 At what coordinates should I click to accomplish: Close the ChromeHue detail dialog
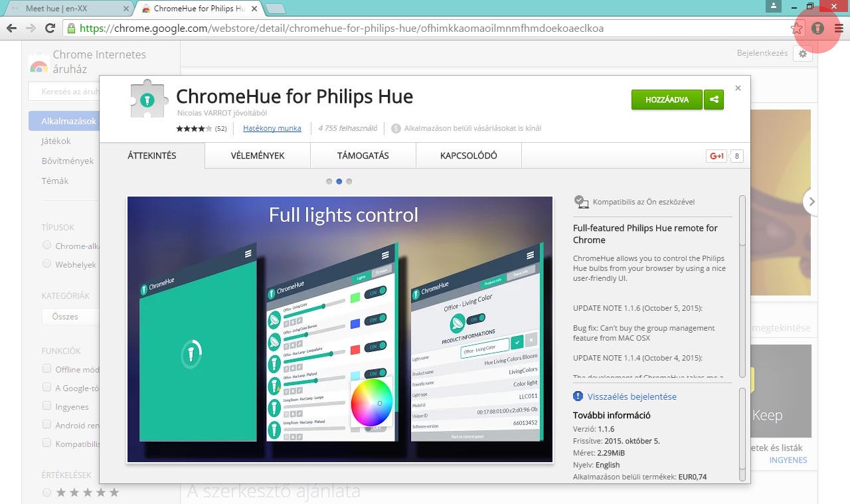[x=738, y=88]
